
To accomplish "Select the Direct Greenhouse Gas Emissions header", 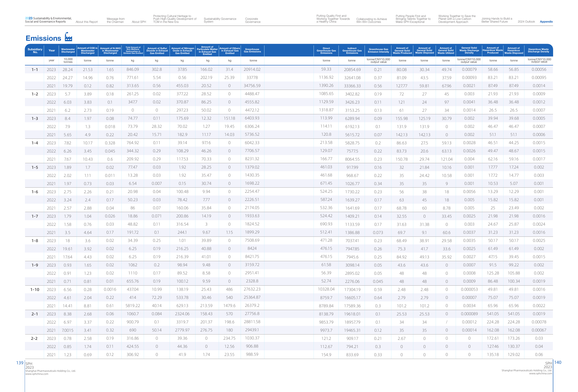I will coord(326,51).
